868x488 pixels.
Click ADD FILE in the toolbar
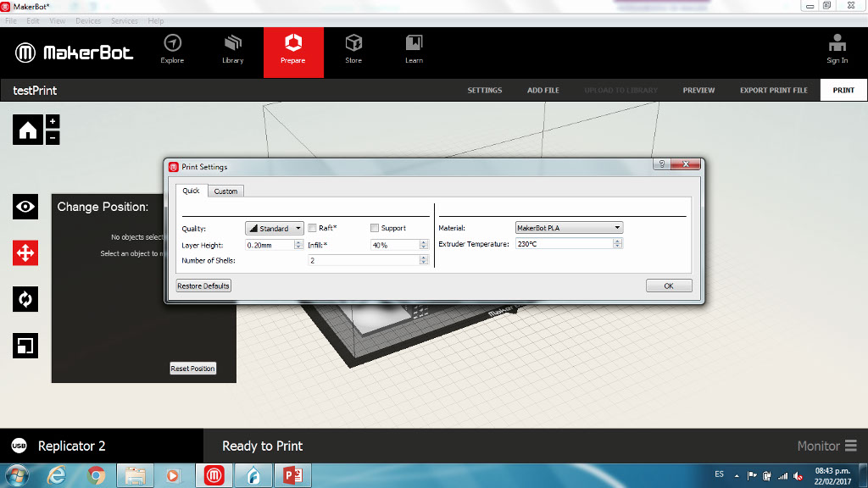tap(543, 90)
